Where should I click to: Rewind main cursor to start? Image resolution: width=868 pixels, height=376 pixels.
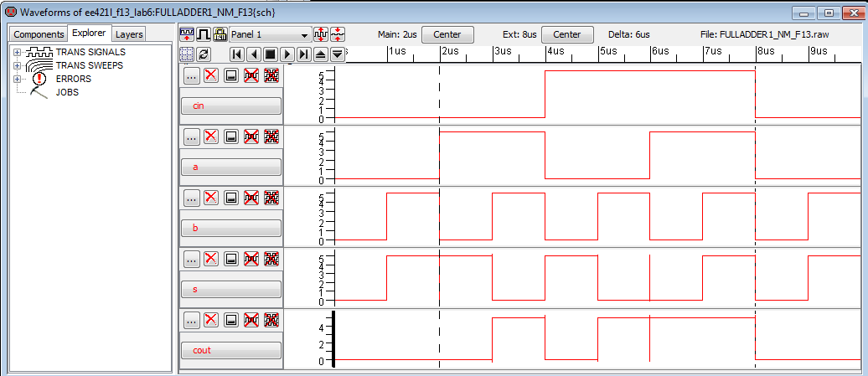237,54
